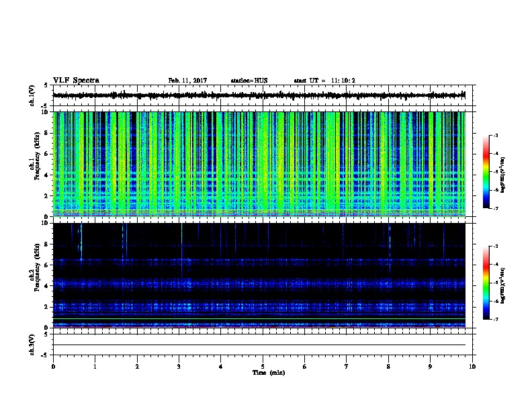Click the "-7" tick on ch.2 color bar

[496, 320]
